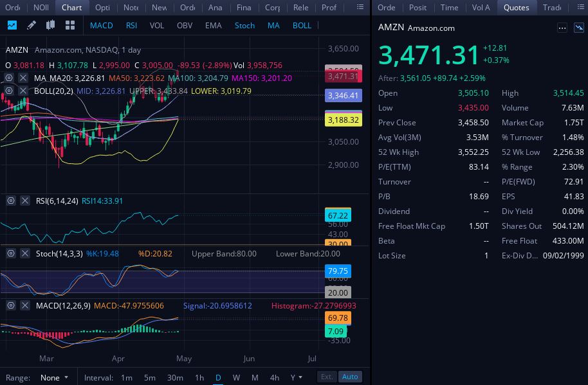Remove the MACD indicator pane
588x385 pixels.
(x=25, y=305)
